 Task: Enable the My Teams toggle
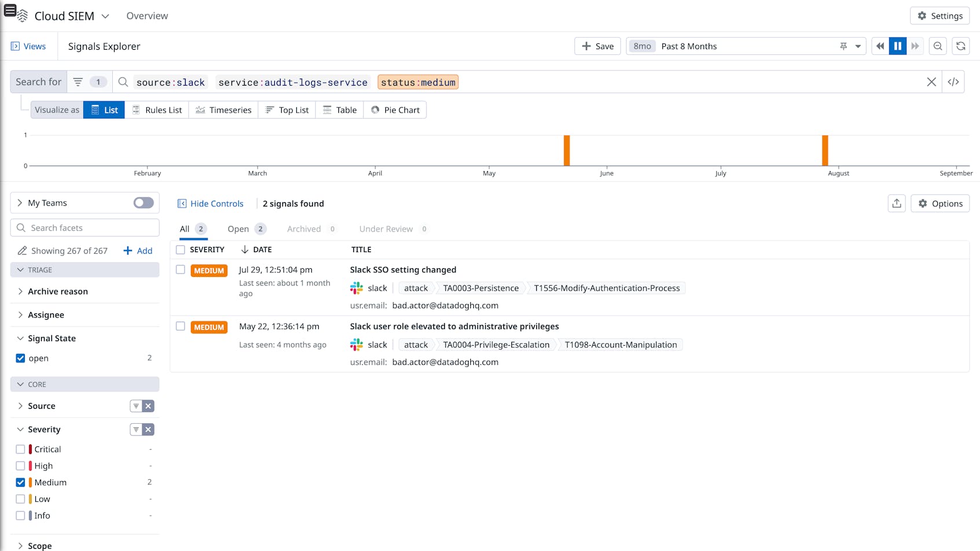click(x=143, y=202)
